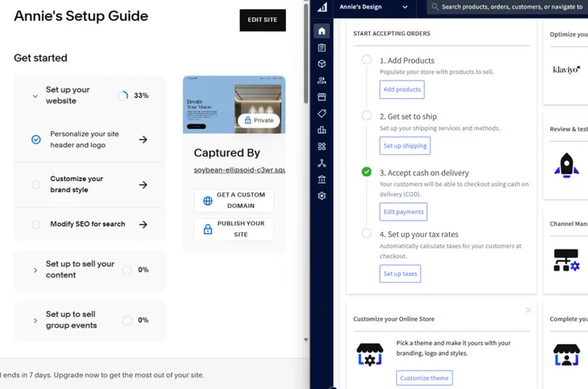Click the Apps grid icon in the sidebar

(x=322, y=146)
